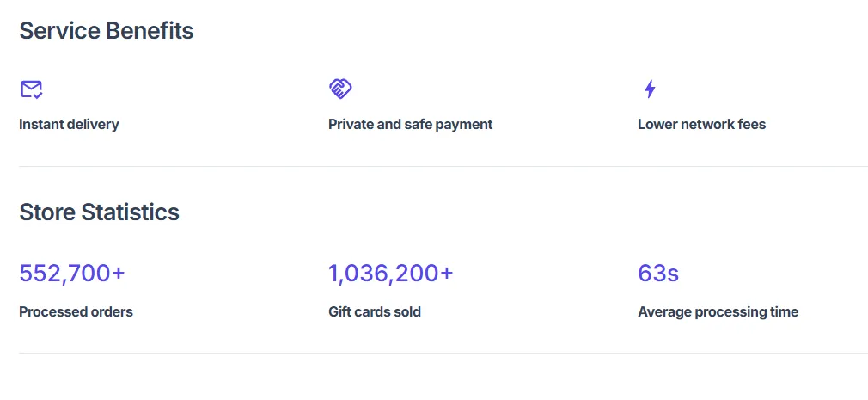The image size is (868, 400).
Task: Click the Average processing time caption
Action: pos(718,312)
